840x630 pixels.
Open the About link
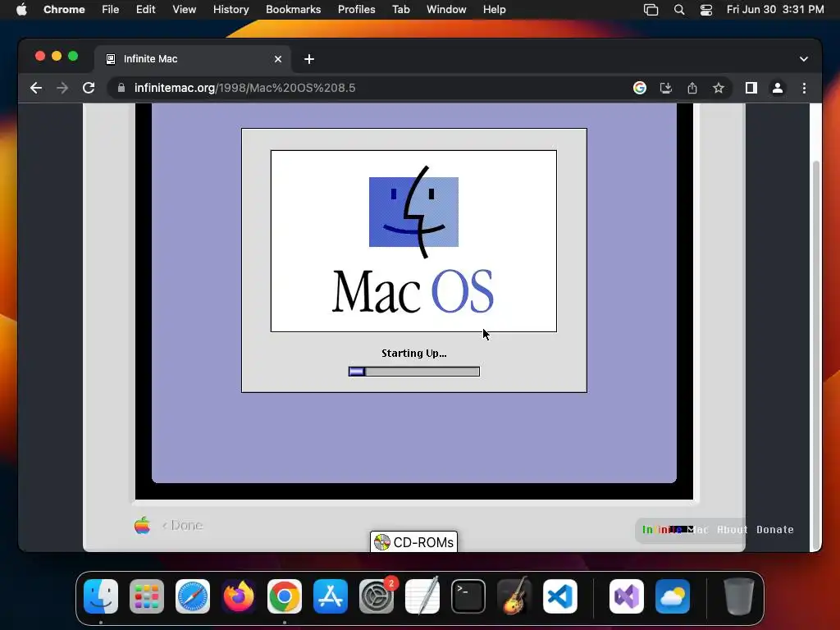[x=732, y=529]
